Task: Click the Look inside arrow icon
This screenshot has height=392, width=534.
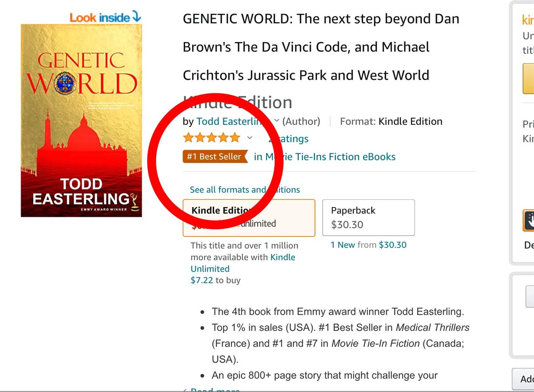Action: point(137,17)
